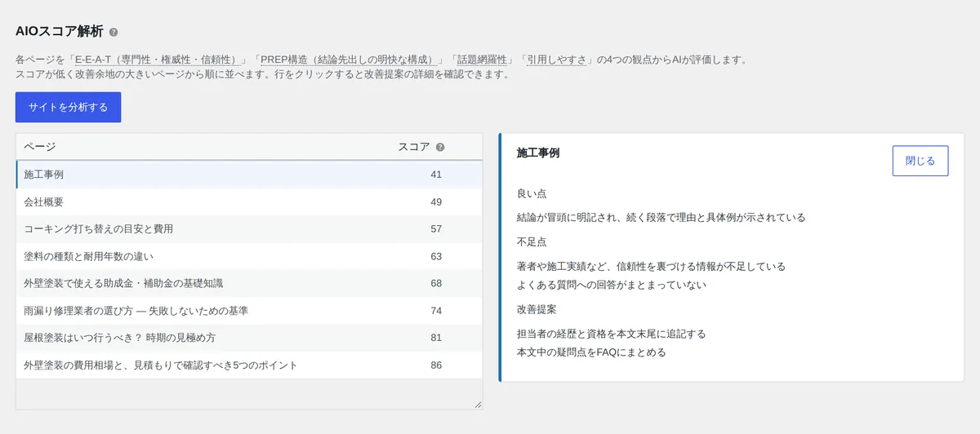Image resolution: width=980 pixels, height=434 pixels.
Task: Click the AIOスコア解析 page heading
Action: [x=60, y=32]
